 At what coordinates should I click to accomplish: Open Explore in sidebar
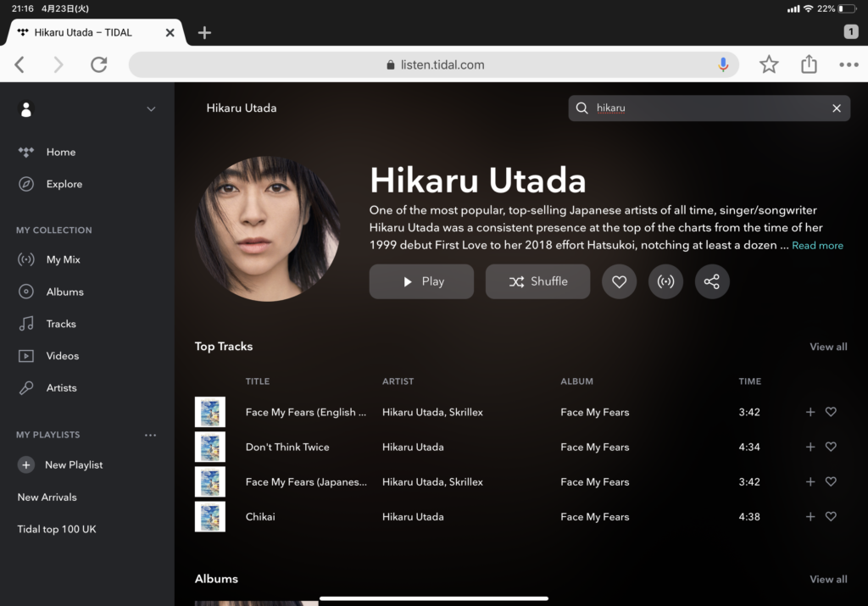tap(64, 184)
